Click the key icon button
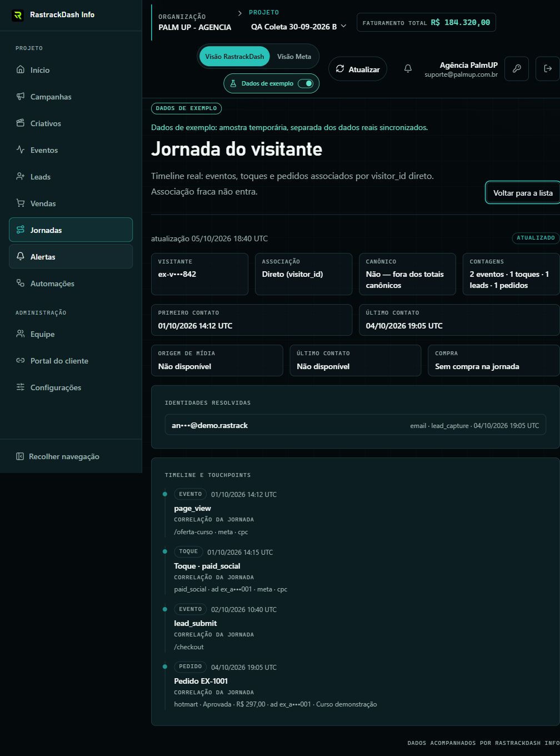Screen dimensions: 560x756 coord(517,69)
